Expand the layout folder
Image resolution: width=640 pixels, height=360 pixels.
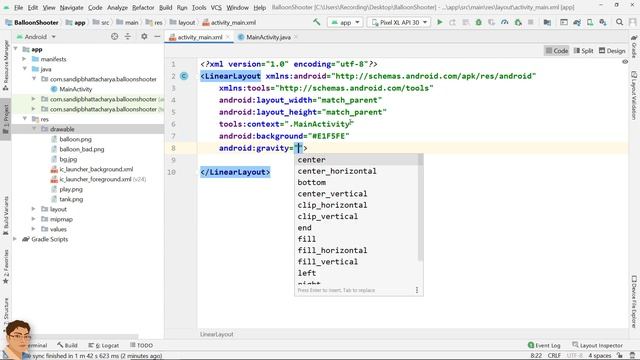34,209
